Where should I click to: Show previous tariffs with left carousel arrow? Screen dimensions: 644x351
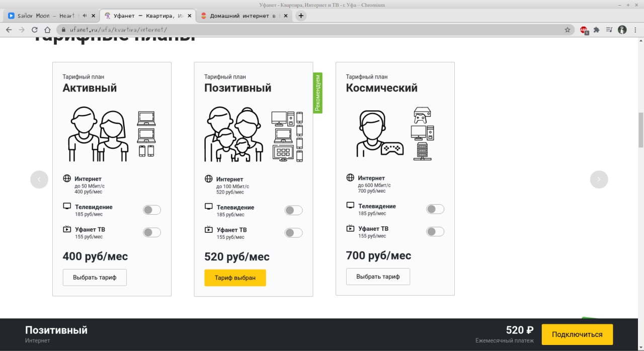[39, 180]
